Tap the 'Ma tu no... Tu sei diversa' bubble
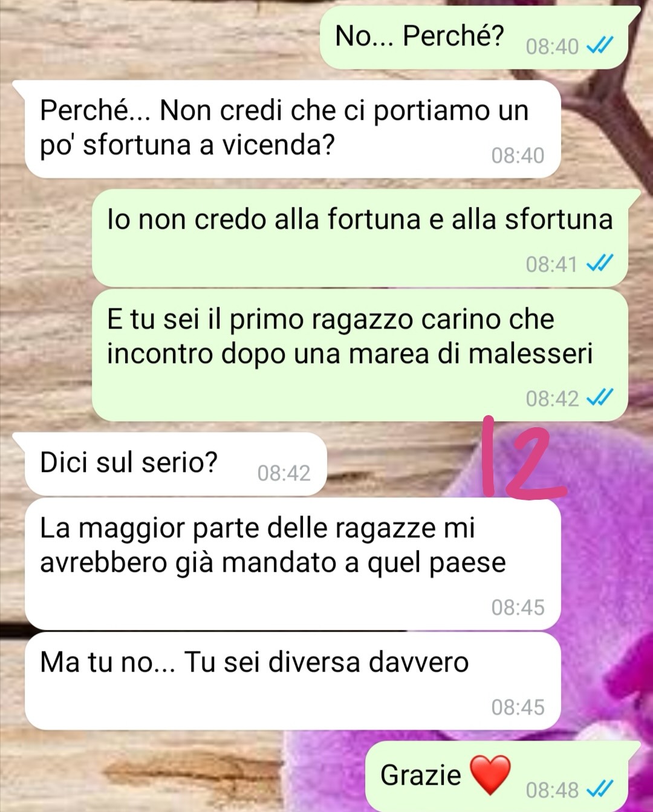Screen dimensions: 653x812 click(x=293, y=681)
